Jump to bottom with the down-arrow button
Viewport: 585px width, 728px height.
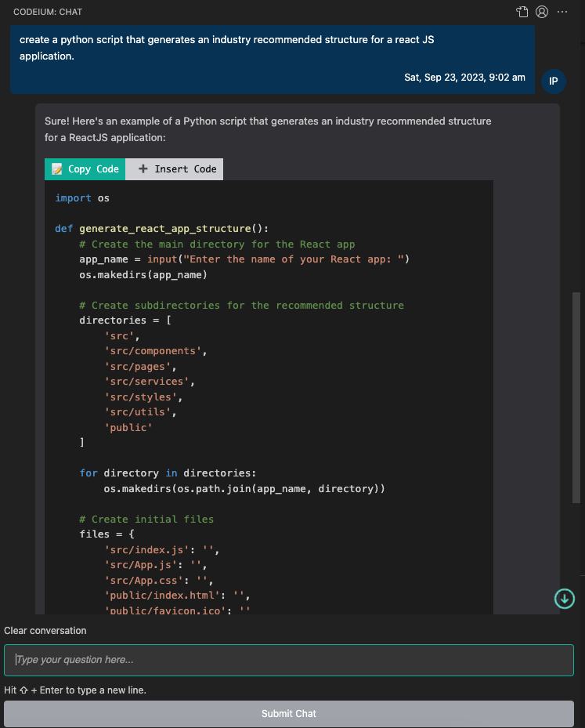(x=565, y=599)
